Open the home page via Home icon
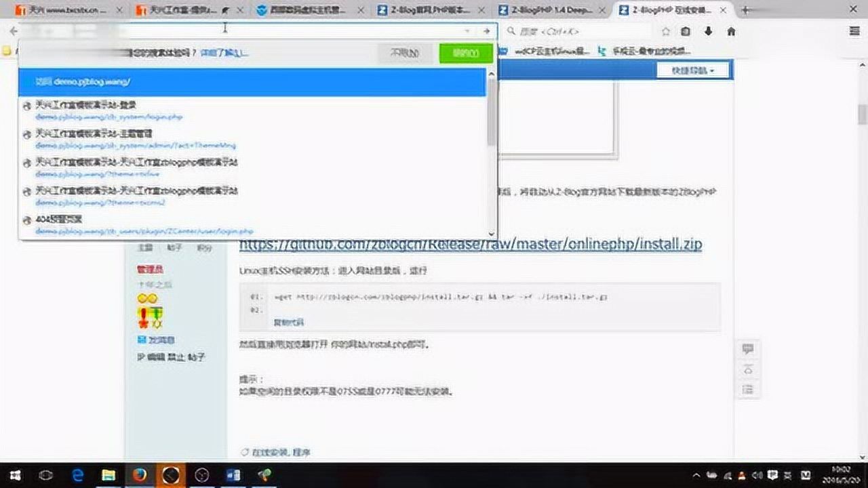Screen dimensions: 868x488 pos(731,30)
